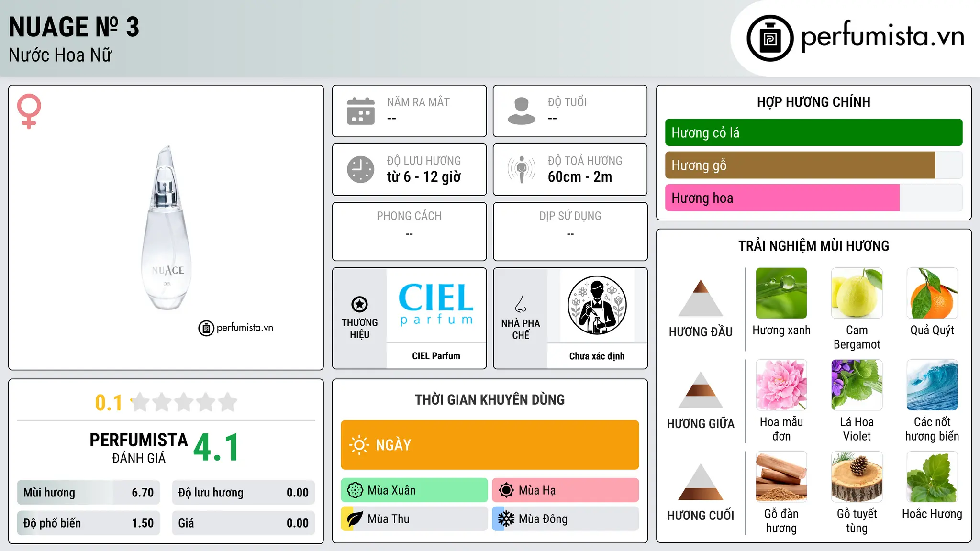Click the Dịp sử dụng card
Screen dimensions: 980x551
coord(570,231)
